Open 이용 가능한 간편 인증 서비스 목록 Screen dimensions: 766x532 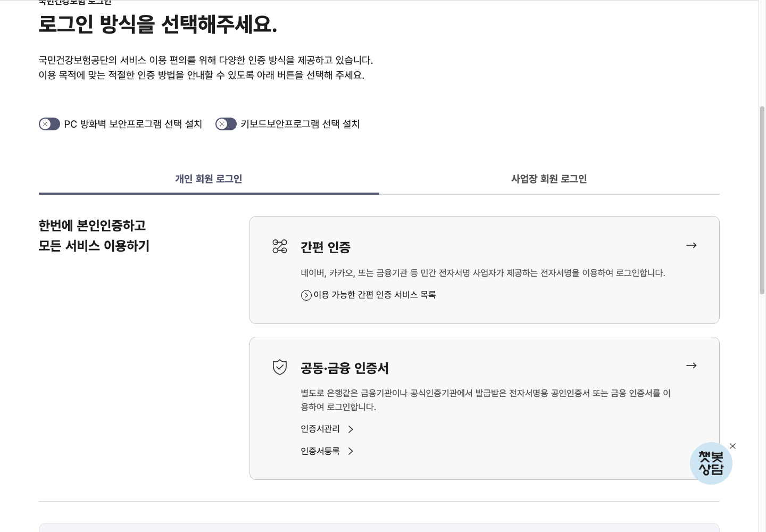coord(368,295)
